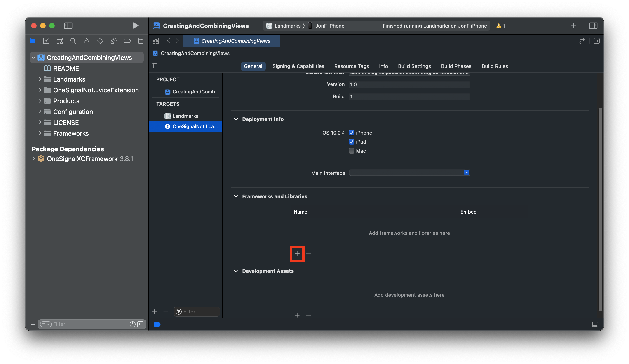Viewport: 629px width, 364px height.
Task: Expand the Frameworks folder
Action: point(40,133)
